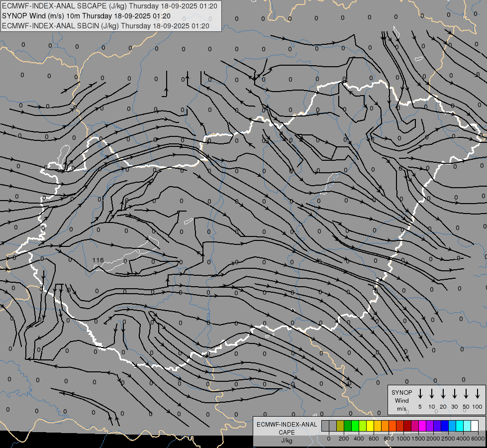Click the number 100 under the wind arrows
Image resolution: width=487 pixels, height=448 pixels.
pos(478,407)
